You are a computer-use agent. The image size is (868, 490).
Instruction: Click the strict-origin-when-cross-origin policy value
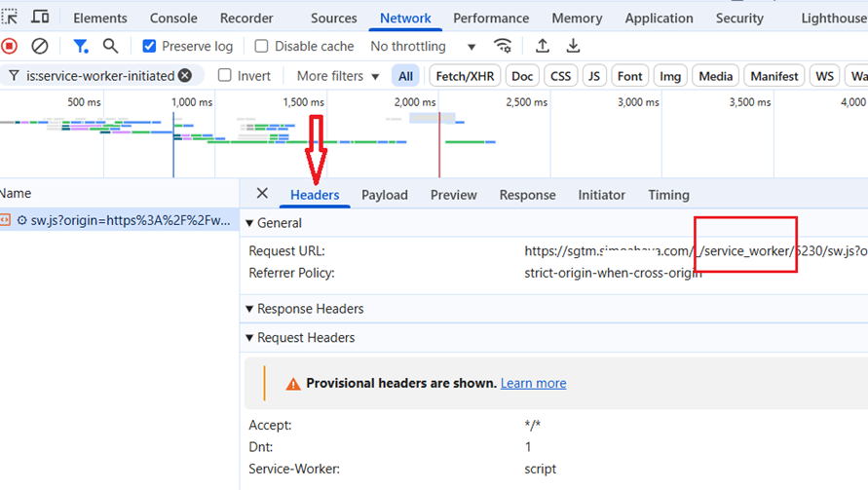pyautogui.click(x=613, y=273)
